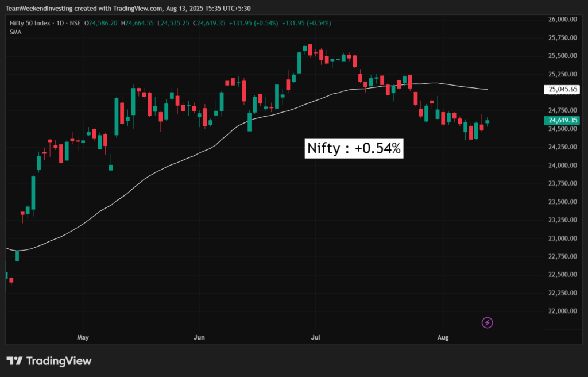This screenshot has height=377, width=588.
Task: Click the 24,250.00 price axis label
Action: [x=563, y=147]
